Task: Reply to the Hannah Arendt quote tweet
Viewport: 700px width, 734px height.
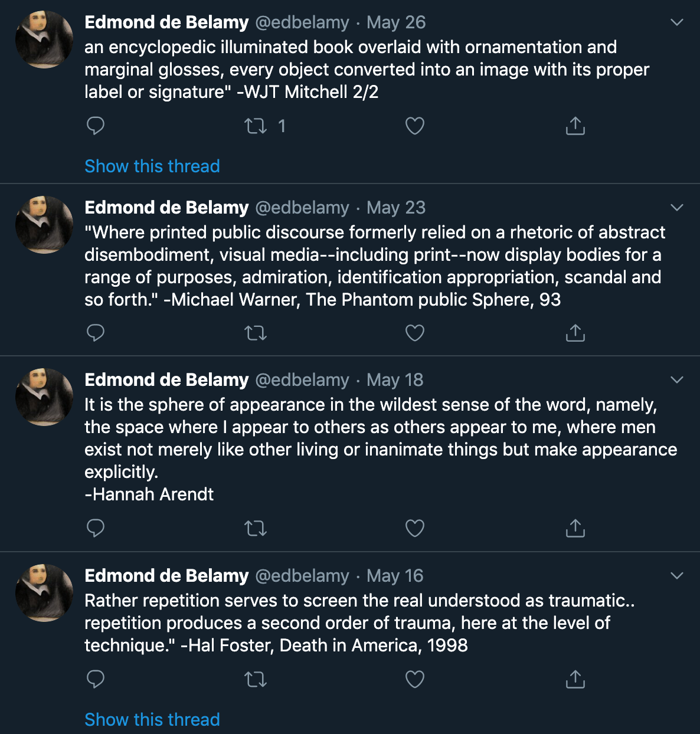Action: [96, 528]
